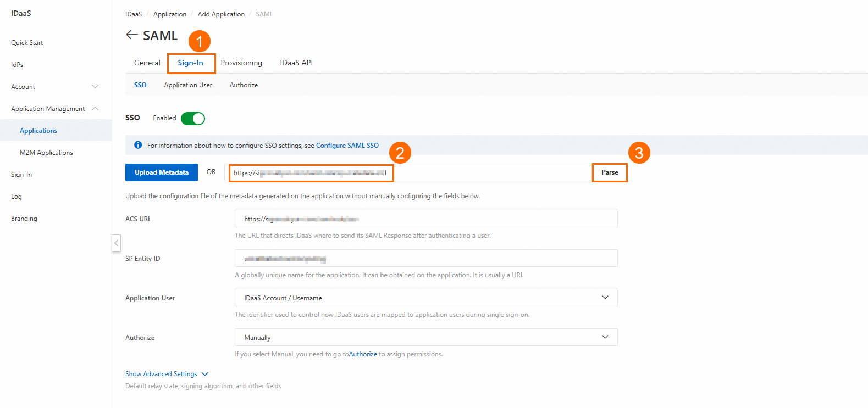Open the IDaaS API tab

point(296,63)
